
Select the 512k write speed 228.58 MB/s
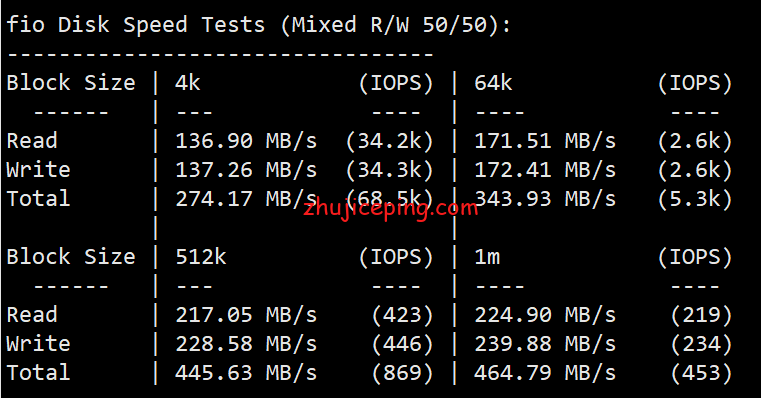[x=246, y=344]
